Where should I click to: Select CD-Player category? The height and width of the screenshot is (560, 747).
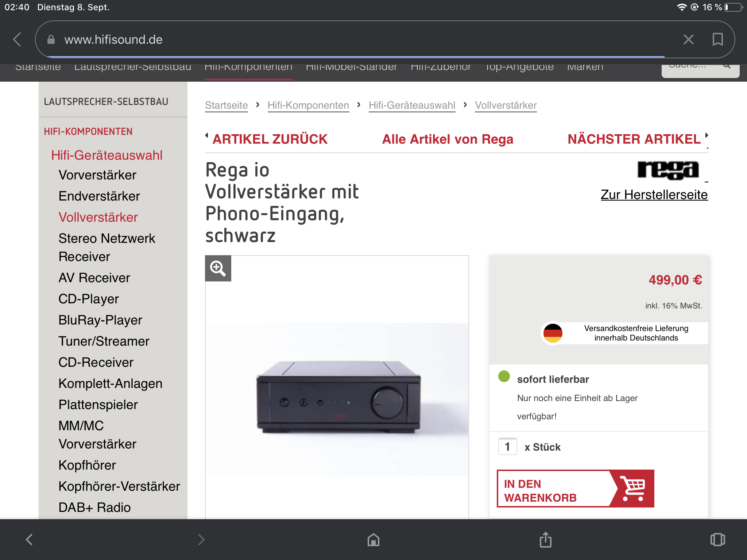pyautogui.click(x=89, y=299)
